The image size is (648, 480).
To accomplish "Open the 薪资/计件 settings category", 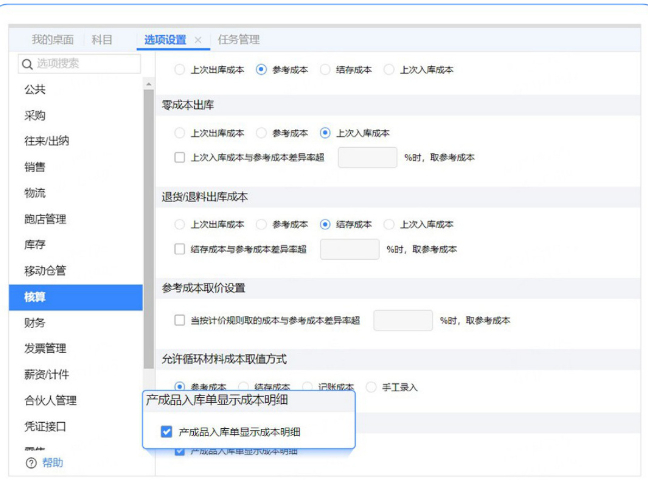I will 47,375.
